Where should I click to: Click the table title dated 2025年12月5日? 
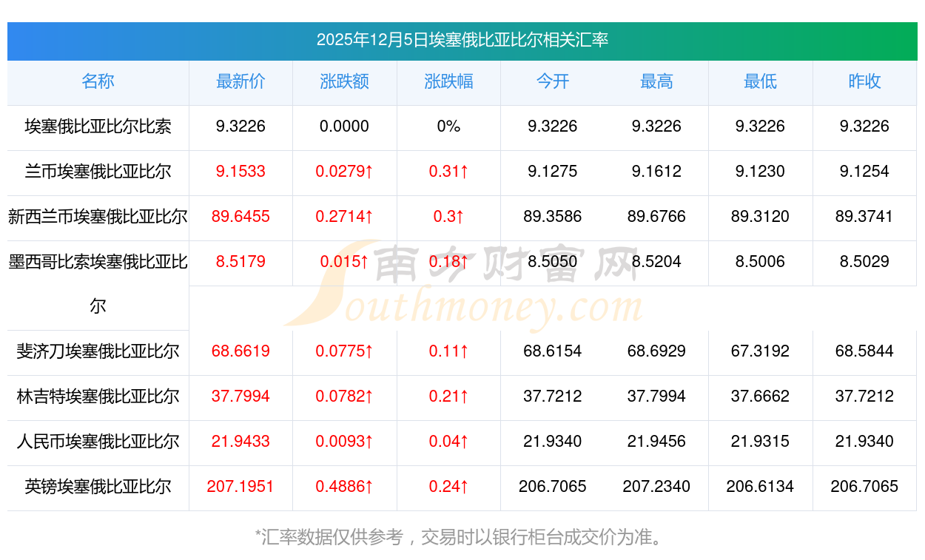tap(462, 40)
